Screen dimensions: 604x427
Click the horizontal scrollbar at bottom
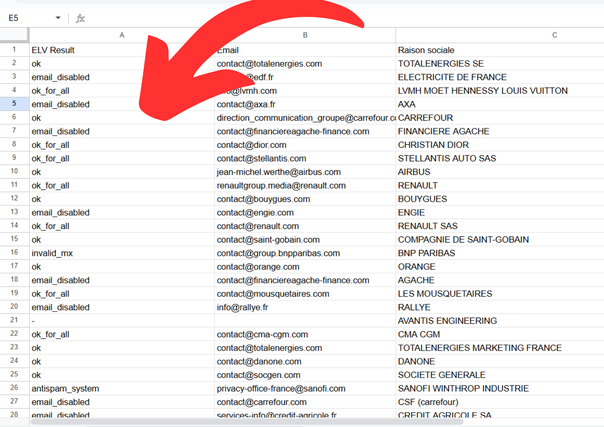(x=247, y=422)
